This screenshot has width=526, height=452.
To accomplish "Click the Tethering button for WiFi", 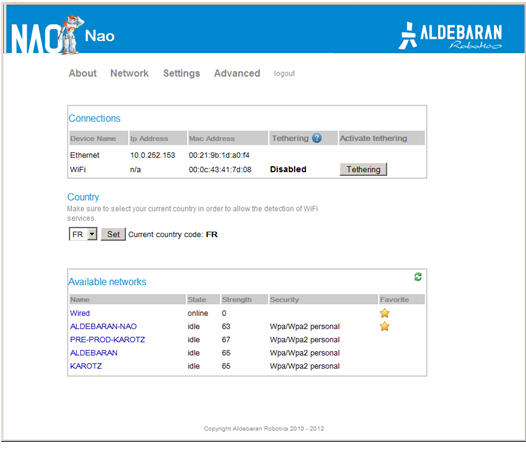I will point(363,169).
